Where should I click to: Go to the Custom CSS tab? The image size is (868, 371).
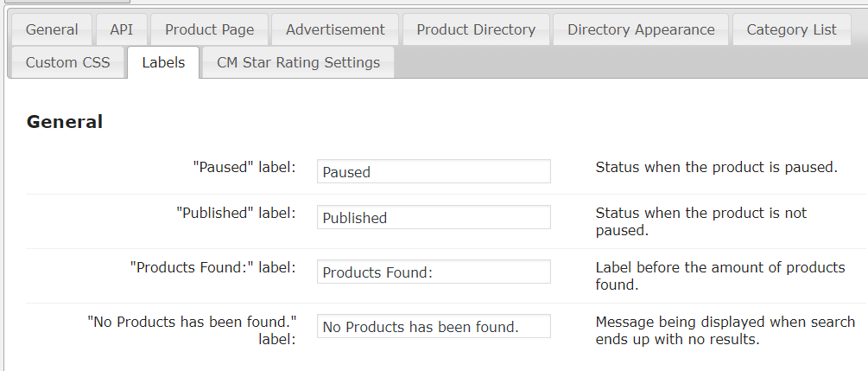(68, 62)
